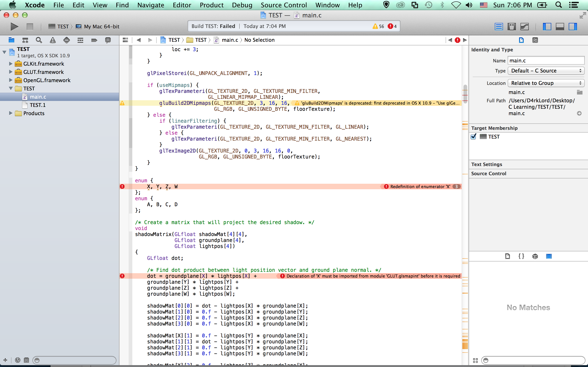This screenshot has height=367, width=588.
Task: Expand the Products folder
Action: [11, 113]
